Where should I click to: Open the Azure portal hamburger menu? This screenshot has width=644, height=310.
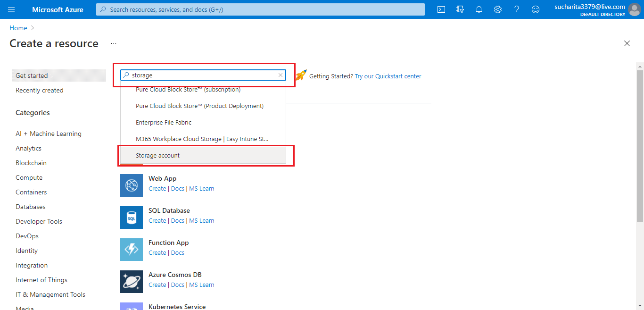11,9
